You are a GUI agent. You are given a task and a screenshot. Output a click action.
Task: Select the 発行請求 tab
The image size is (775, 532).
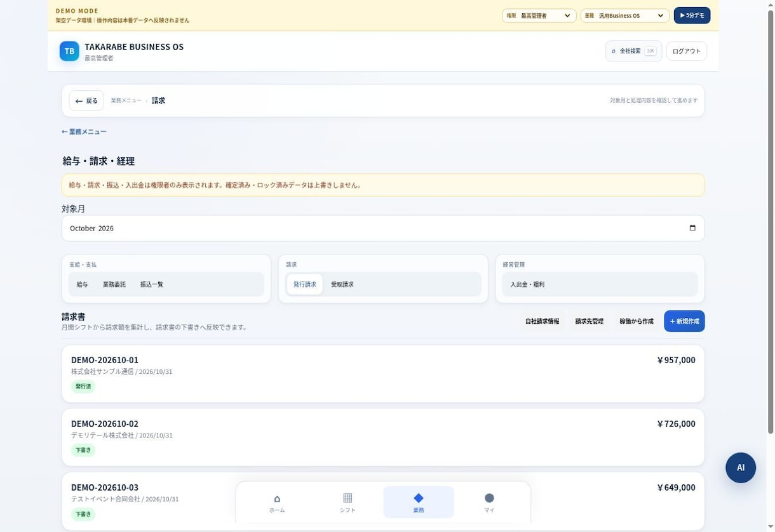coord(305,284)
